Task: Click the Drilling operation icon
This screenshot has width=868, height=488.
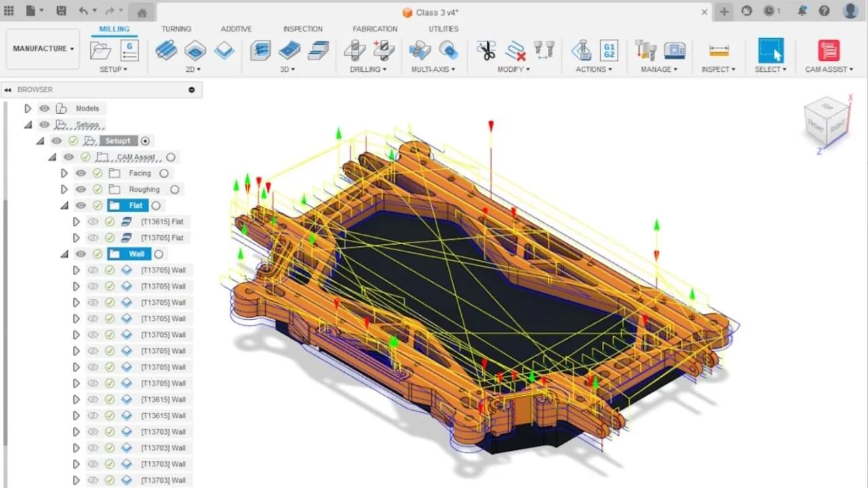Action: point(355,49)
